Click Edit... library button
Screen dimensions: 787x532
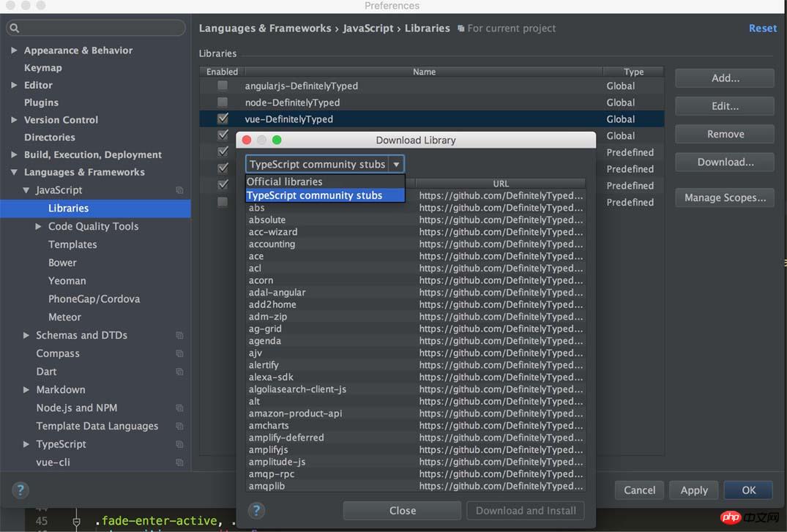(725, 106)
